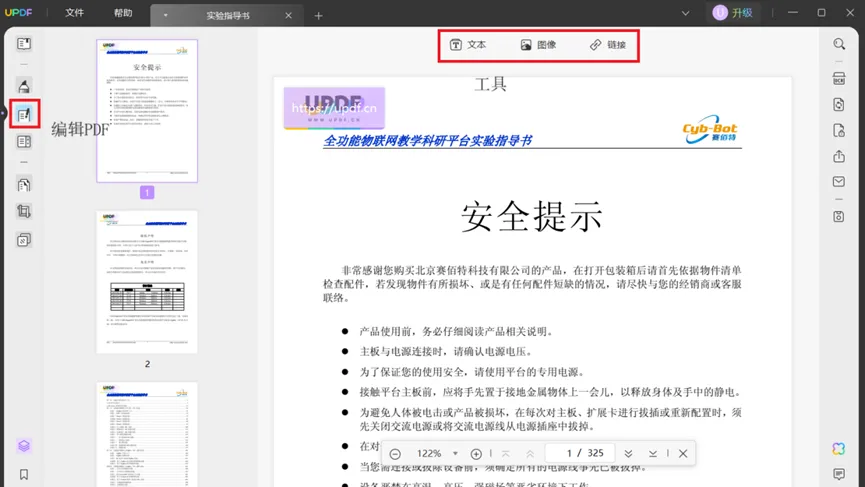865x487 pixels.
Task: Open the Protect PDF lock icon
Action: pos(839,131)
